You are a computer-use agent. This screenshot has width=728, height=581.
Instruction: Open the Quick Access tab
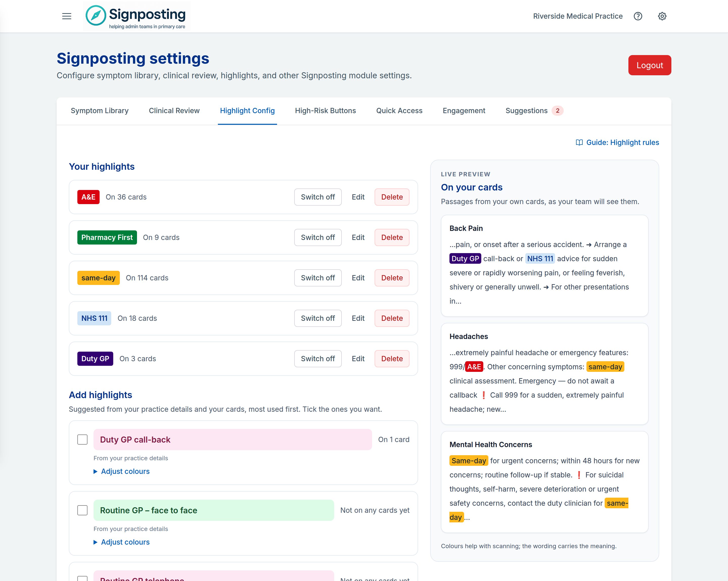[x=399, y=111]
